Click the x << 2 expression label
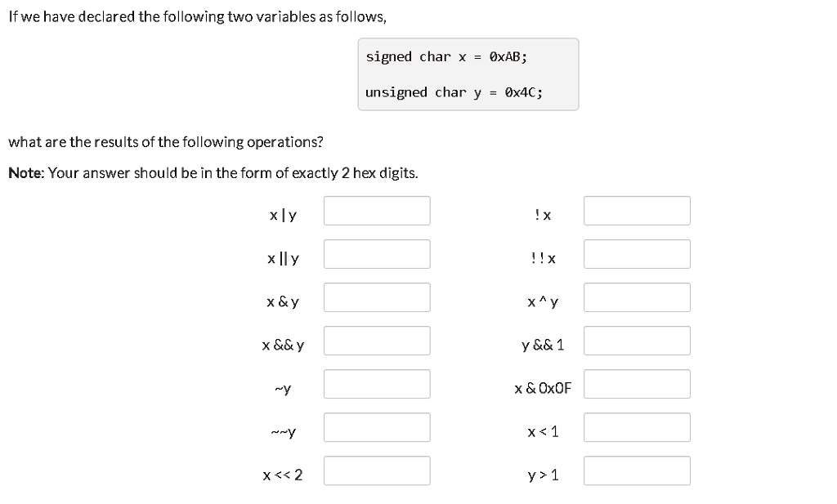The width and height of the screenshot is (837, 504). point(282,474)
